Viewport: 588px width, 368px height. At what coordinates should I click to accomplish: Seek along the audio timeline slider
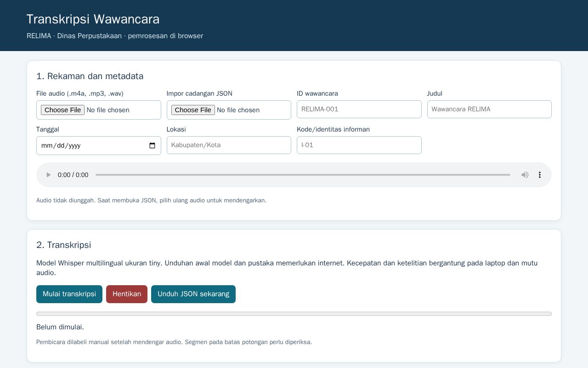click(303, 175)
